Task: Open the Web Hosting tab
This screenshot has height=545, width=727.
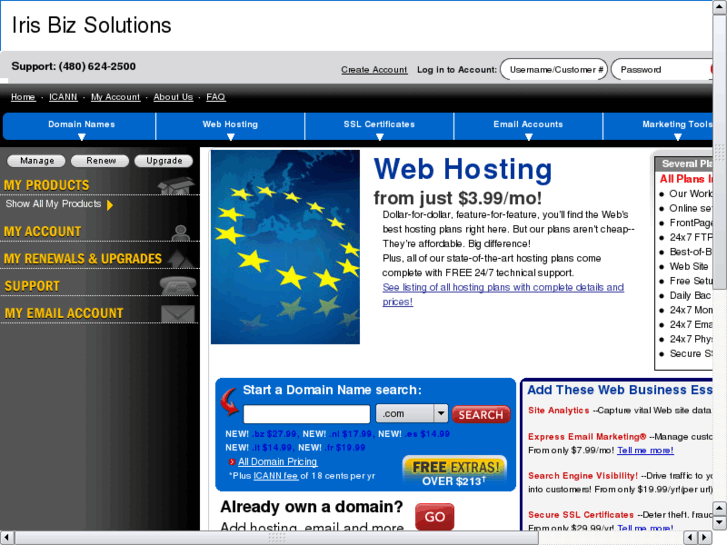Action: tap(230, 126)
